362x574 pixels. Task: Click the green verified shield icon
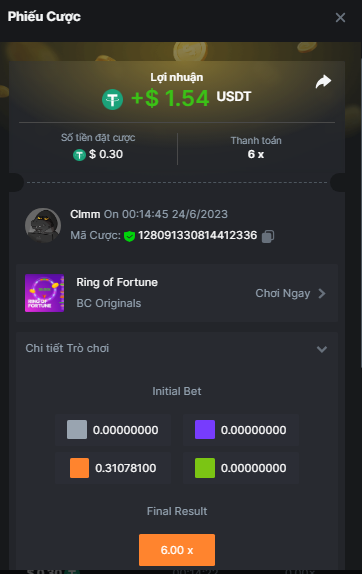pyautogui.click(x=129, y=236)
